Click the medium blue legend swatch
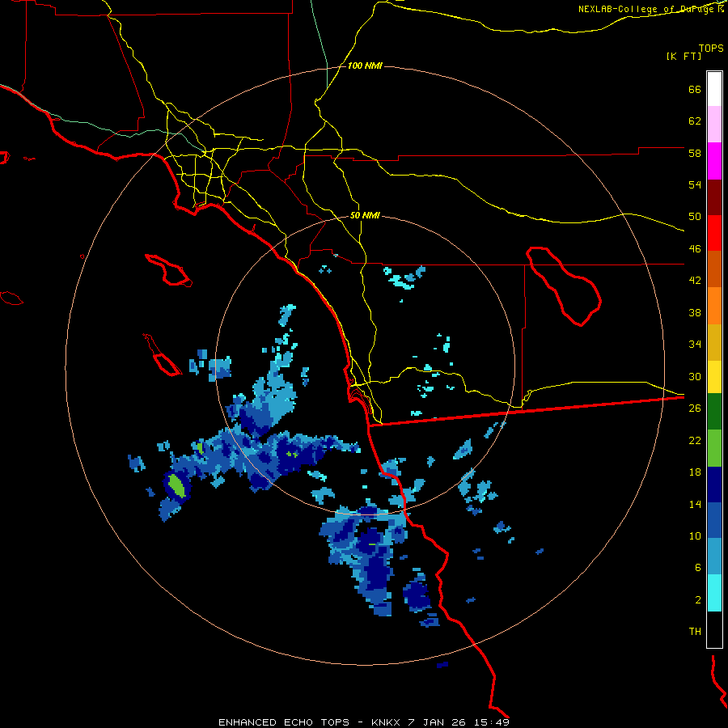Screen dimensions: 728x728 714,520
